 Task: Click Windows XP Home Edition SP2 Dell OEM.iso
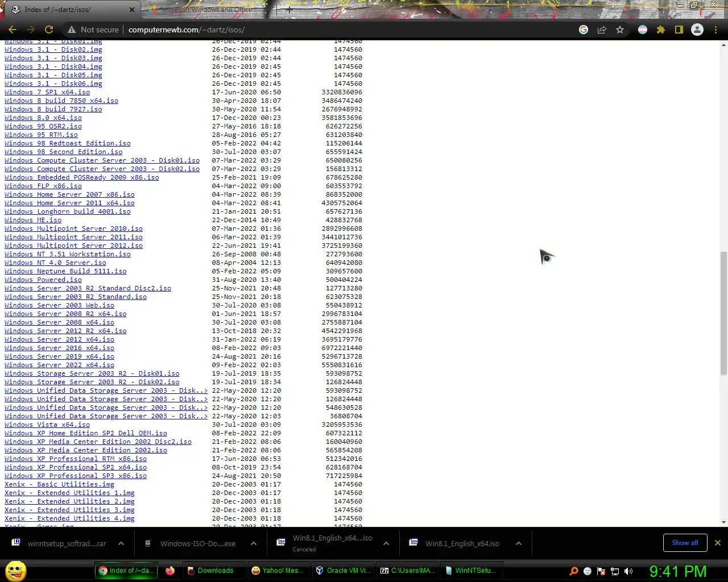86,433
